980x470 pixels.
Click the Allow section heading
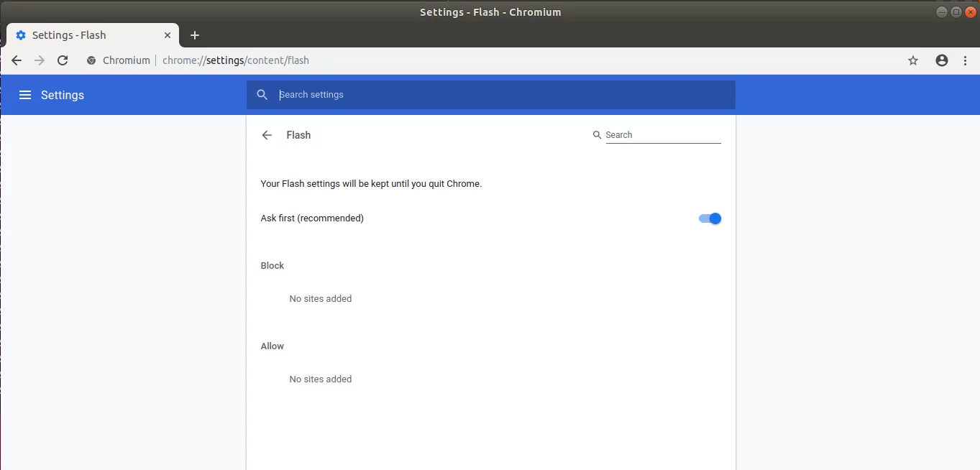coord(273,346)
